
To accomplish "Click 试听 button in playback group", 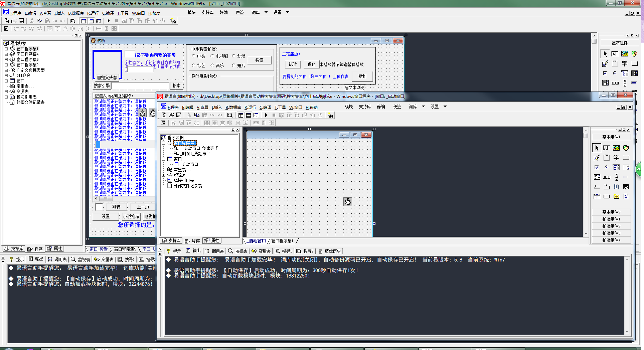I will 293,64.
